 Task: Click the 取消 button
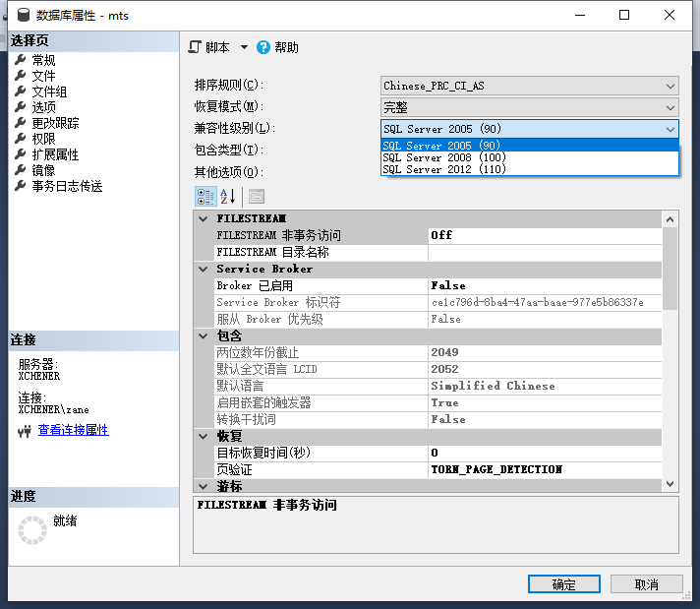[647, 584]
